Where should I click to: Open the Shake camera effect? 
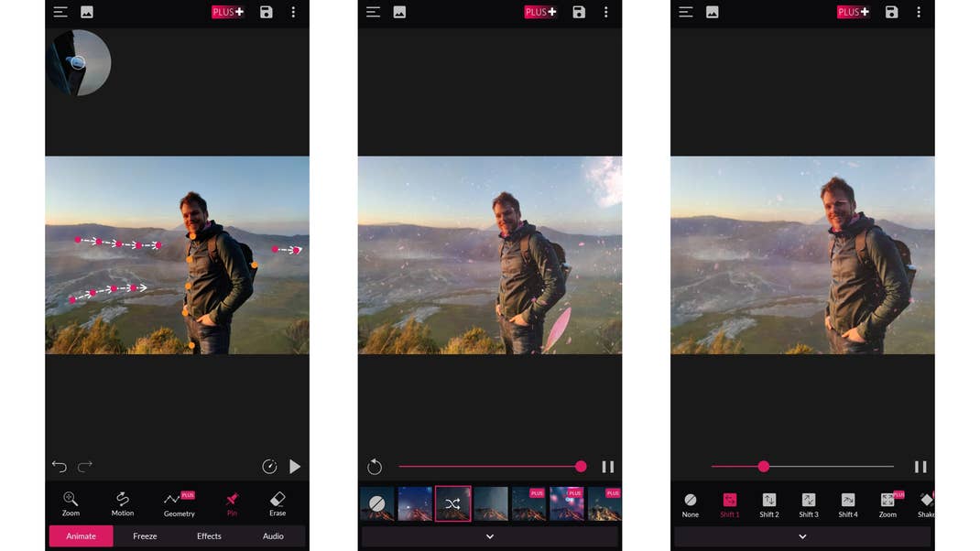click(926, 503)
